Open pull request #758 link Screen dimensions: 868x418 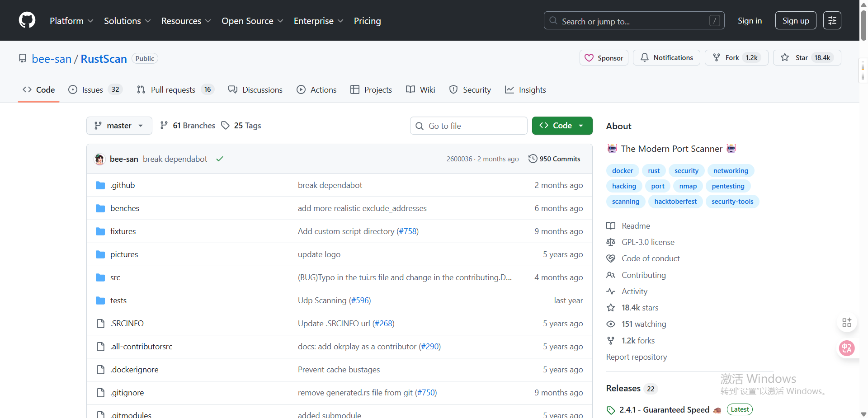tap(408, 231)
